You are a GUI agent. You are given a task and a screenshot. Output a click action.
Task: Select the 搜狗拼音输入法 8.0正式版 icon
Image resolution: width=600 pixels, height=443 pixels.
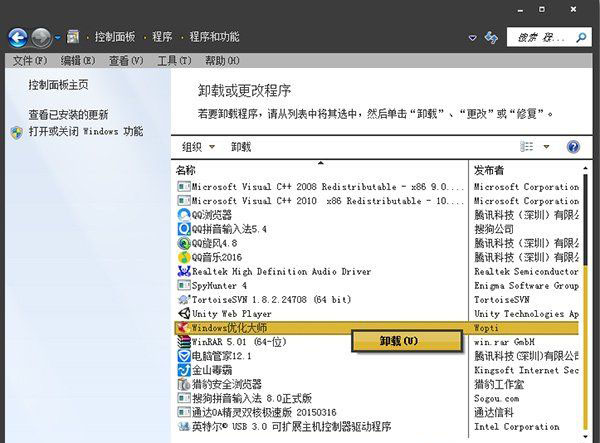pyautogui.click(x=184, y=398)
